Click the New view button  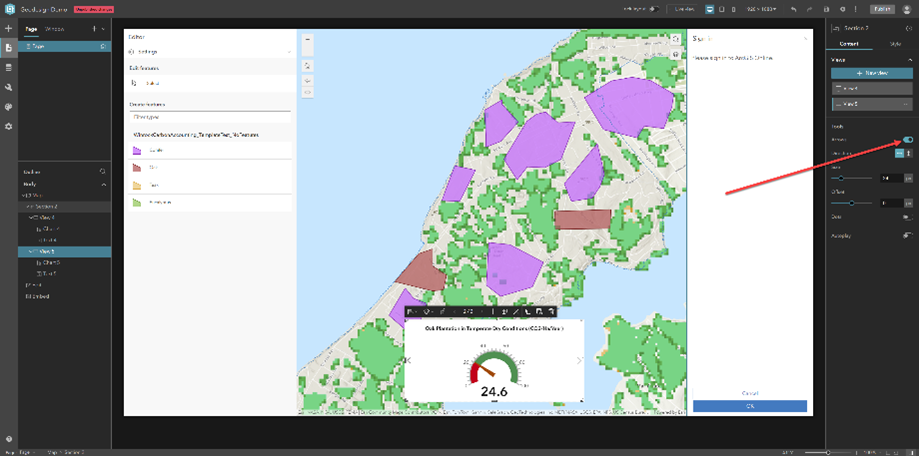[x=872, y=73]
